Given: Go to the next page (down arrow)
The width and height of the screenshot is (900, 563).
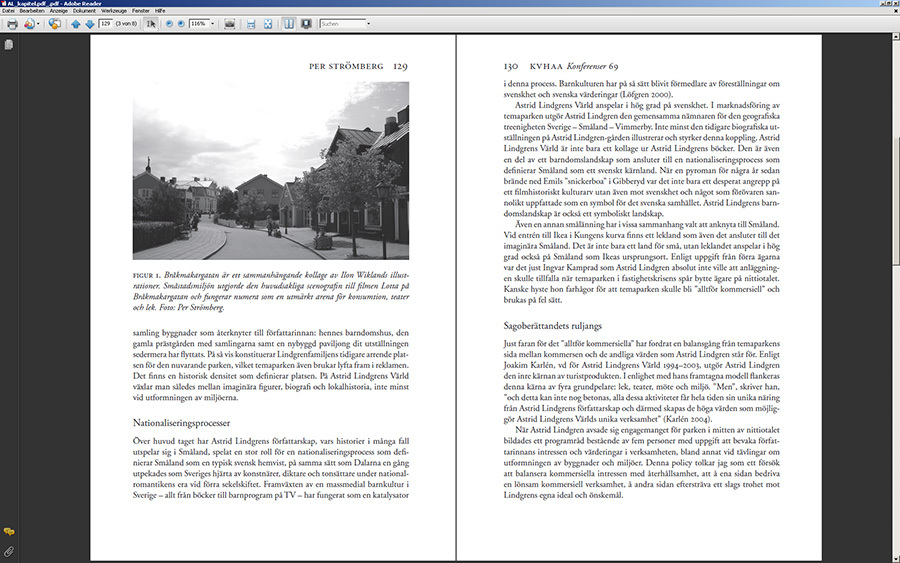Looking at the screenshot, I should point(90,24).
